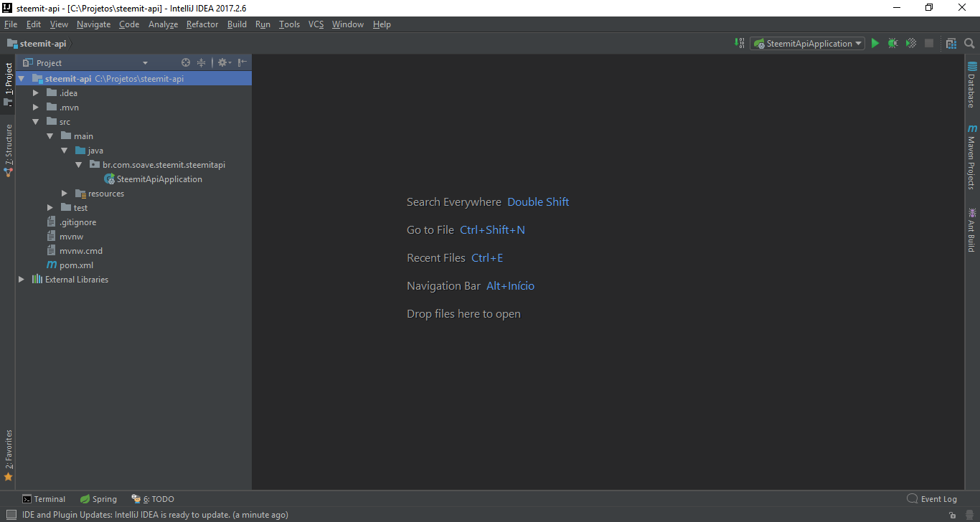Image resolution: width=980 pixels, height=522 pixels.
Task: Open the TODO tool window
Action: 153,499
